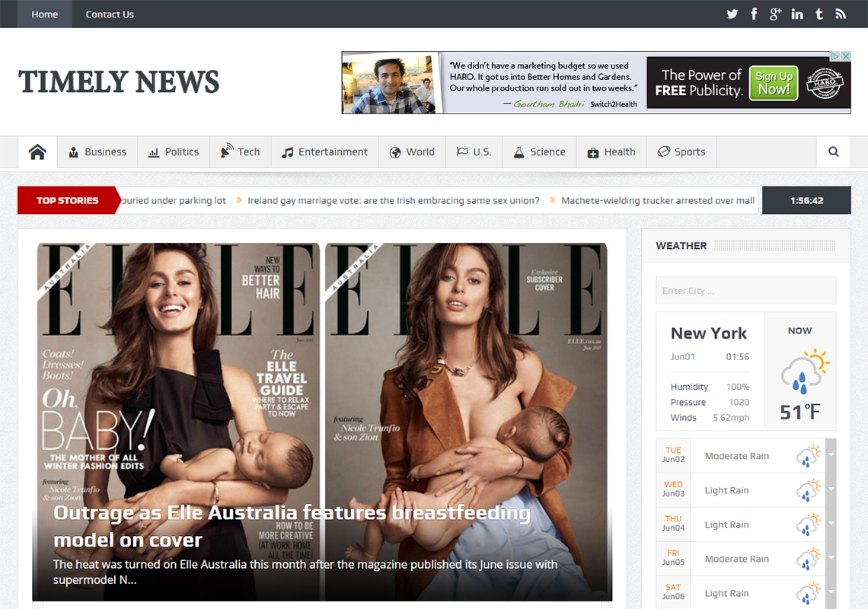Click the FRI Jun05 Moderate Rain text
Viewport: 868px width, 609px height.
737,560
